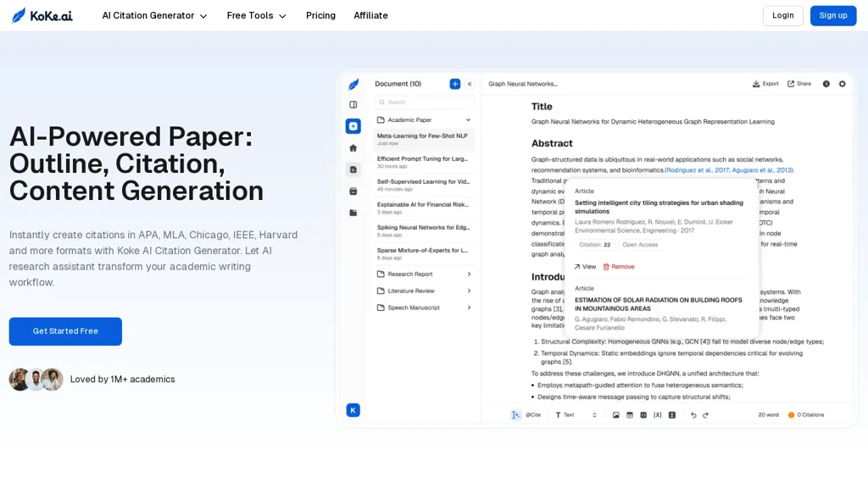The height and width of the screenshot is (488, 868).
Task: Open the settings gear in the editor header
Action: tap(842, 84)
